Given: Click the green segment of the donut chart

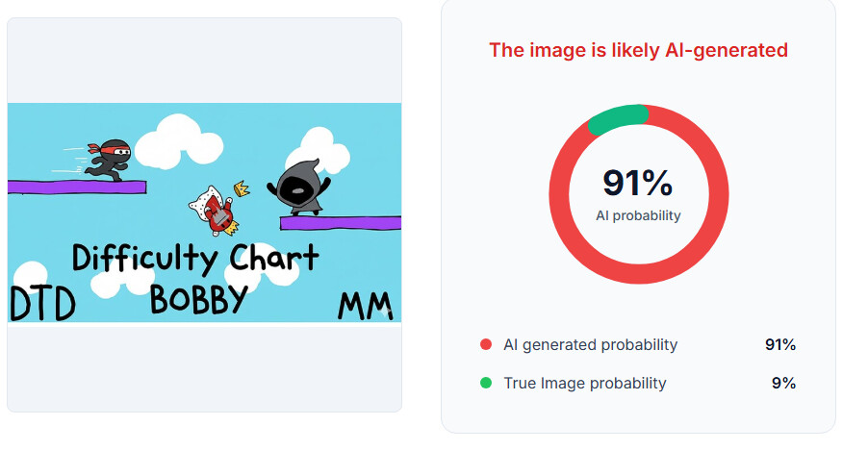Looking at the screenshot, I should 617,119.
